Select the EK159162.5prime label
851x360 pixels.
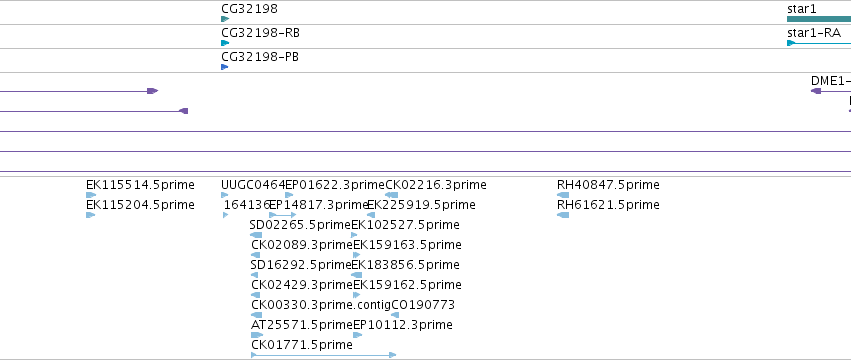pos(407,285)
